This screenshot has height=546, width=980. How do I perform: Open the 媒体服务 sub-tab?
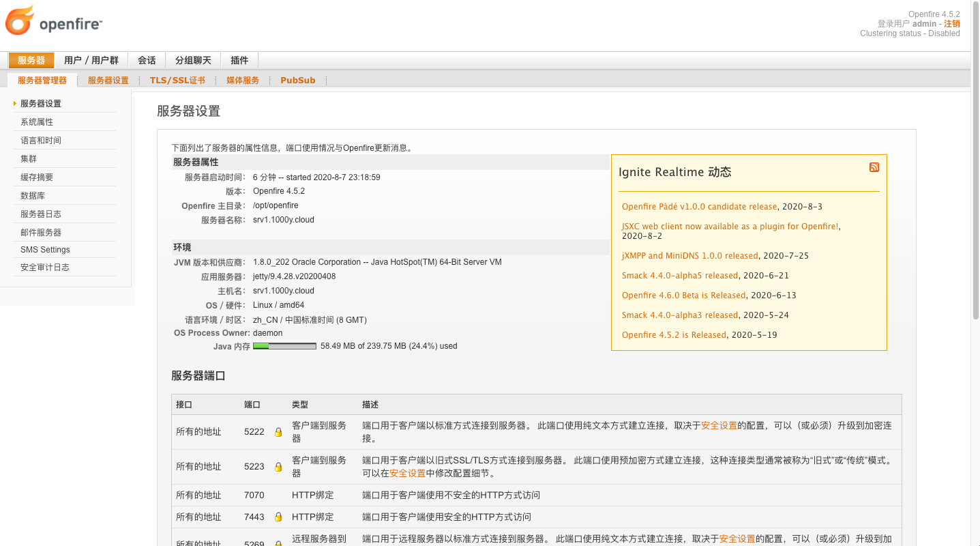pyautogui.click(x=243, y=81)
